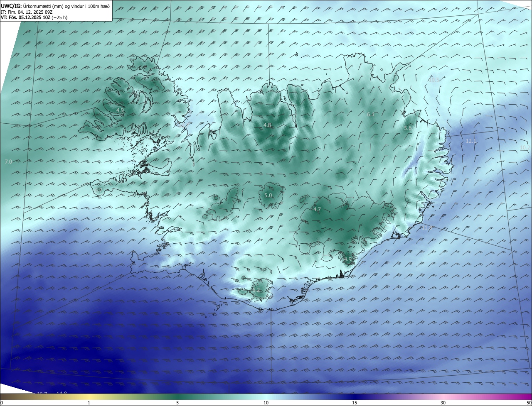Click the 4.8 value in north Iceland
532x406 pixels.
point(267,125)
